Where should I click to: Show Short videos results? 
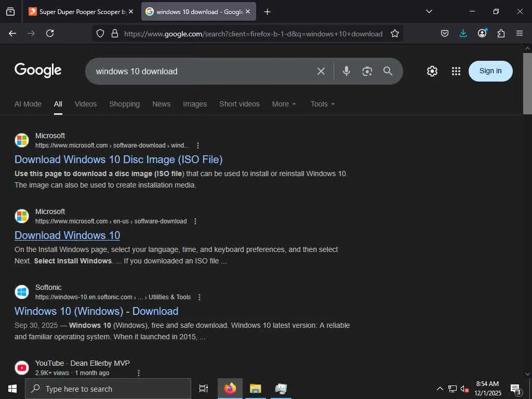click(240, 104)
